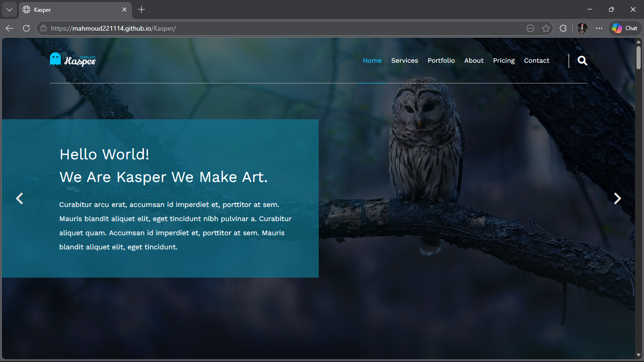
Task: Jump to Contact section link
Action: [x=537, y=61]
